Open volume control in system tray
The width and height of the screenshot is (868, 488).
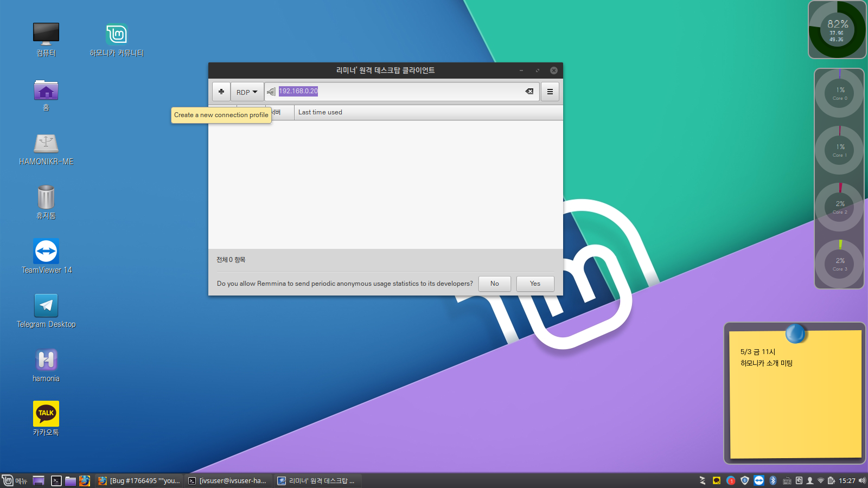[862, 480]
